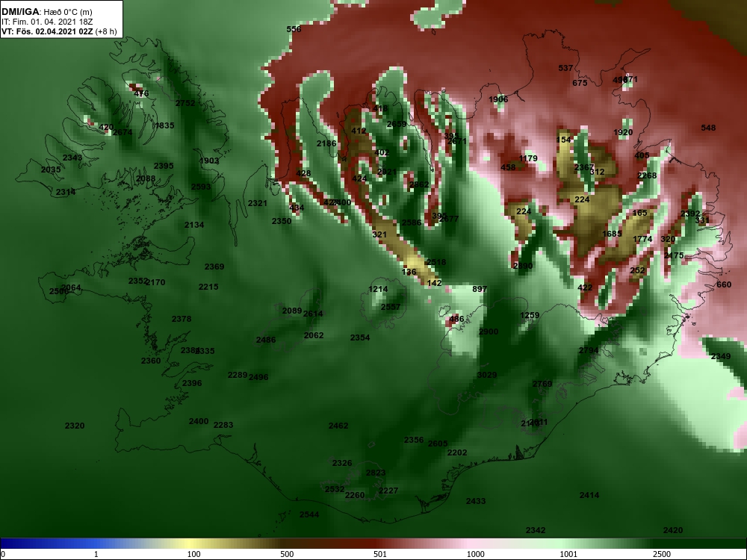Viewport: 747px width, 560px height.
Task: Click the 2674 value in the Westfjords
Action: coord(123,132)
